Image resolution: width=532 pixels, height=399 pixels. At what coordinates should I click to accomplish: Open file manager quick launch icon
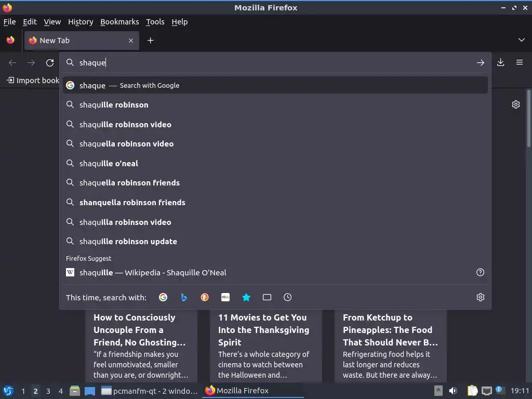click(x=75, y=391)
